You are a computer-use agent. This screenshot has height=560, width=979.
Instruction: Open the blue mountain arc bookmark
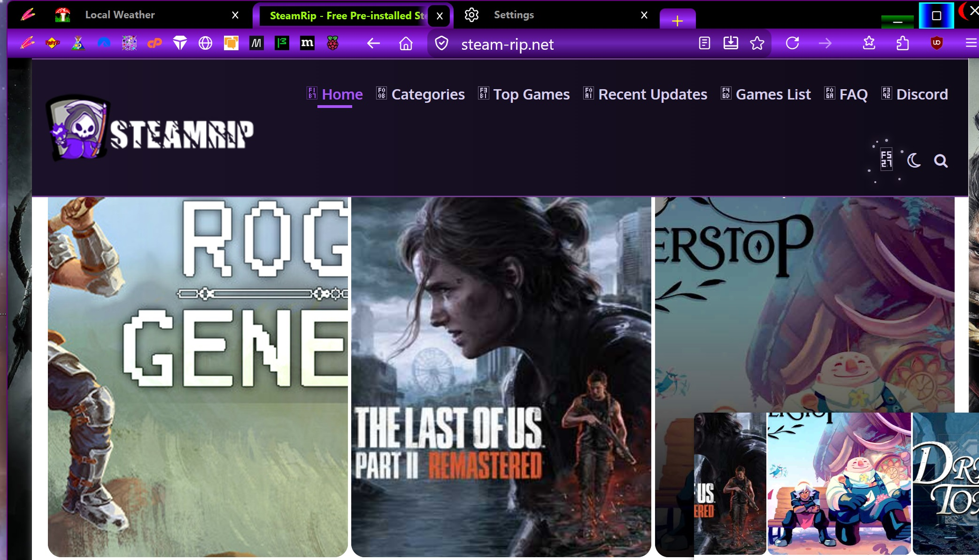[104, 43]
